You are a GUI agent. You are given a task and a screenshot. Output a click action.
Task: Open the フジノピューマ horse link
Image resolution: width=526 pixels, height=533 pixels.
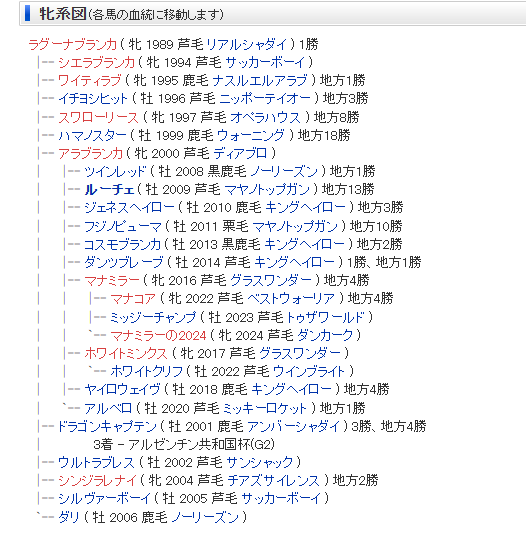tap(123, 226)
